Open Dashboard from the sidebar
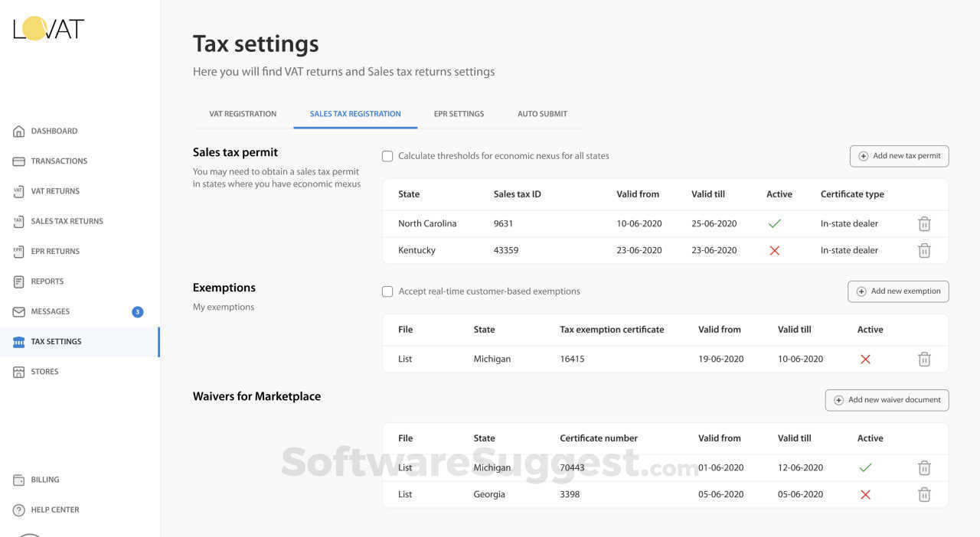The width and height of the screenshot is (980, 537). point(54,131)
